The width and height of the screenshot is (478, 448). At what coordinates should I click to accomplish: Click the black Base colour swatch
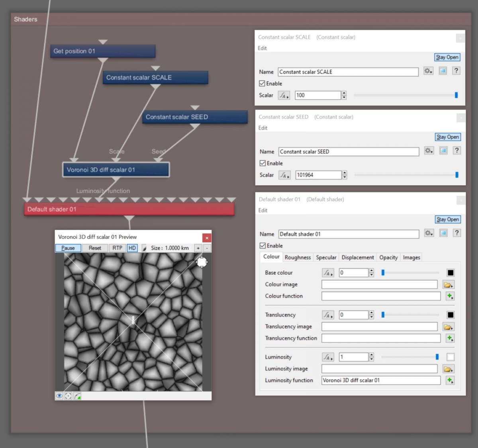pos(450,272)
